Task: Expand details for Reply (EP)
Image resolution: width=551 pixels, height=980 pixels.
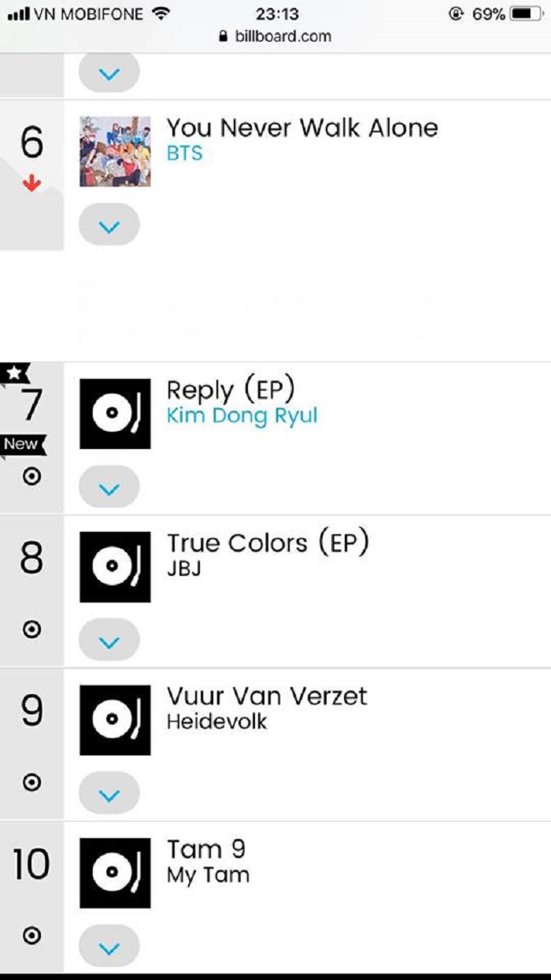Action: click(109, 489)
